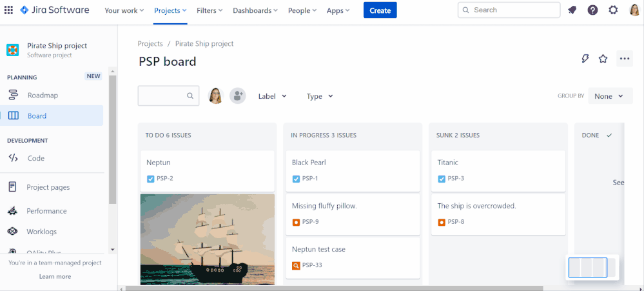Open the notifications bell icon
The height and width of the screenshot is (291, 644).
pyautogui.click(x=572, y=10)
